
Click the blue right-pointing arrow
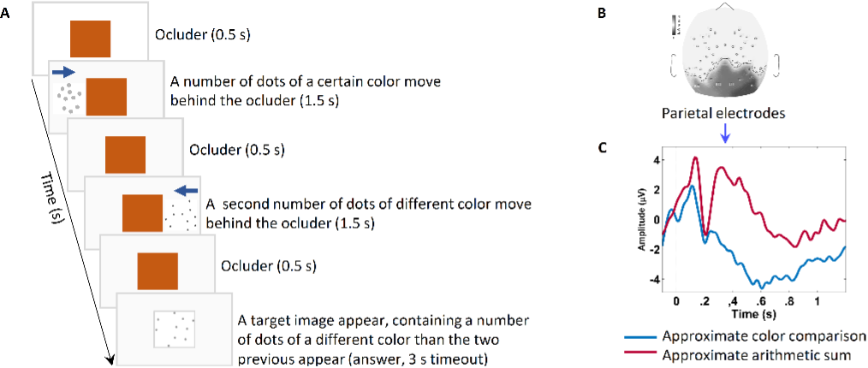pos(62,74)
